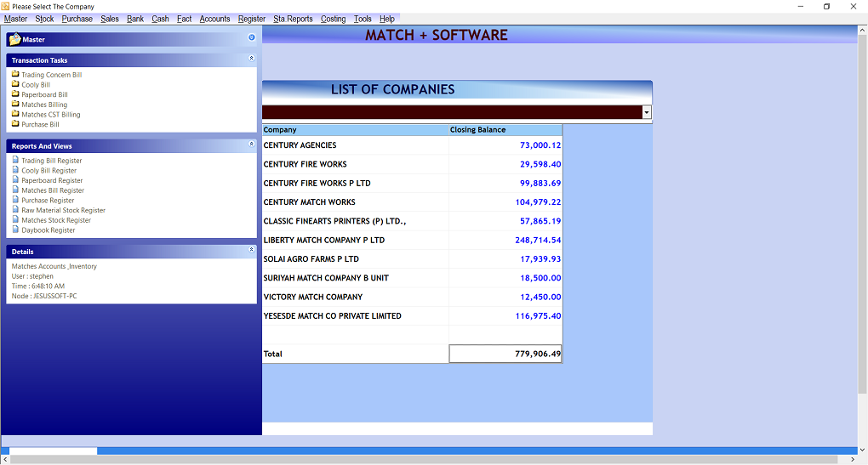Open the Paperboard Bill task link

click(x=44, y=94)
